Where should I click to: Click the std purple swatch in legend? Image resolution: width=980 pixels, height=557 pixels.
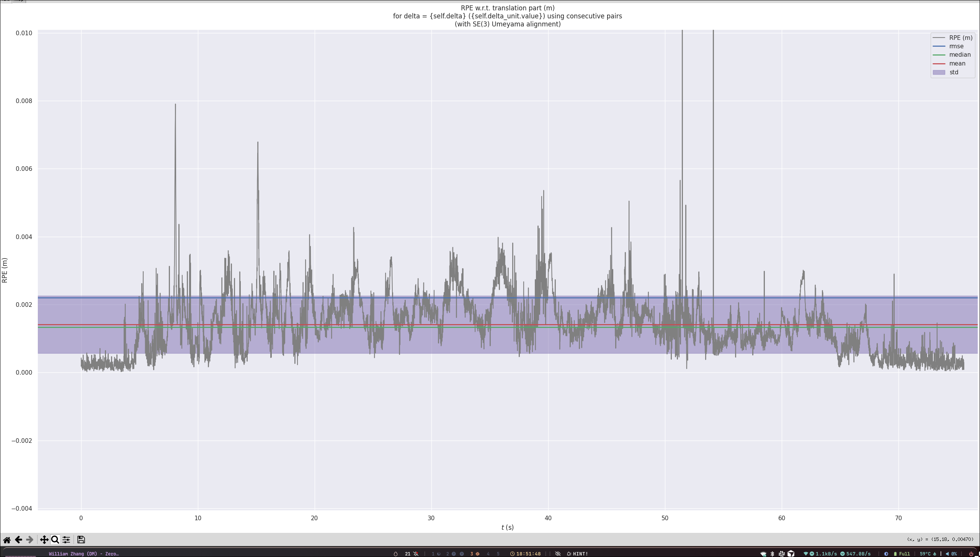tap(939, 72)
